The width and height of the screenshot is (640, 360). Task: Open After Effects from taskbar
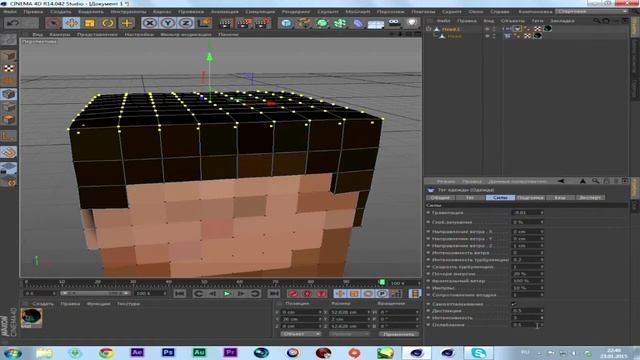tap(137, 352)
